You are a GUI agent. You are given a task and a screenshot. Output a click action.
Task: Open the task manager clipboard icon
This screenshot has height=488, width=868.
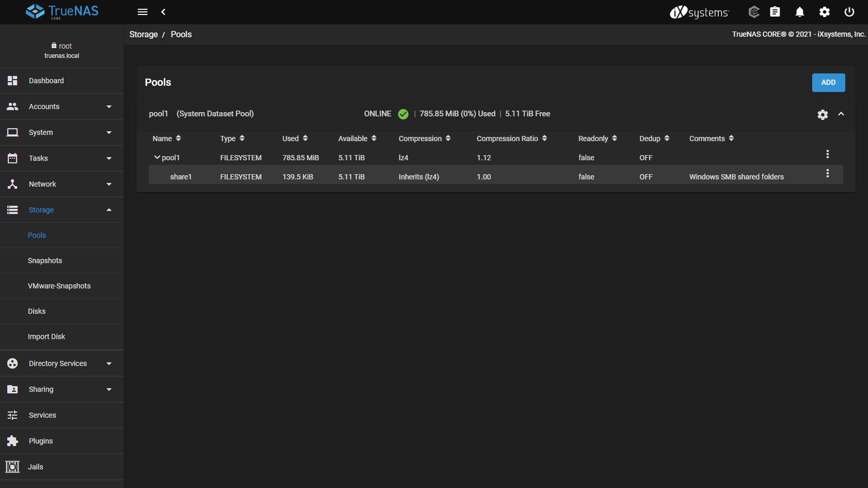(775, 12)
